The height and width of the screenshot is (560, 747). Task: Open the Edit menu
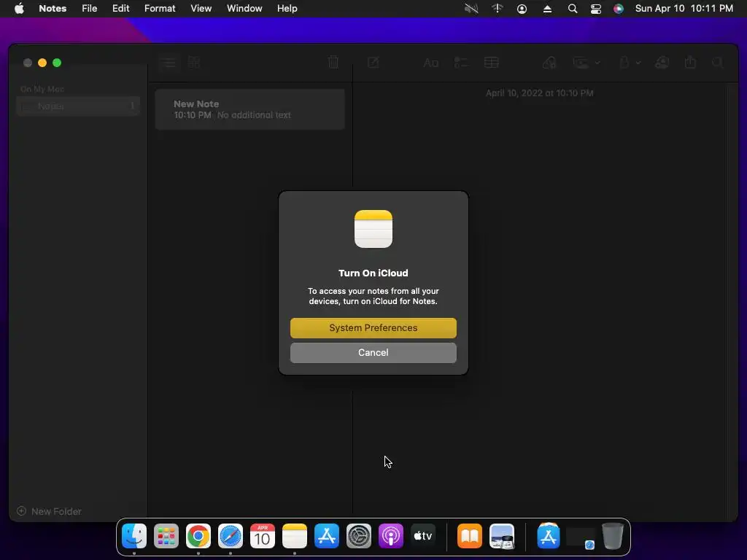point(120,8)
